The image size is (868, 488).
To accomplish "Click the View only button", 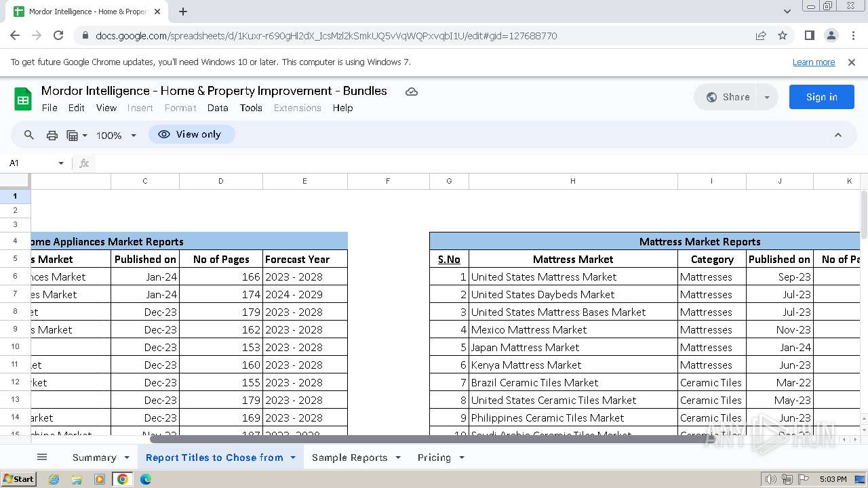I will 191,134.
